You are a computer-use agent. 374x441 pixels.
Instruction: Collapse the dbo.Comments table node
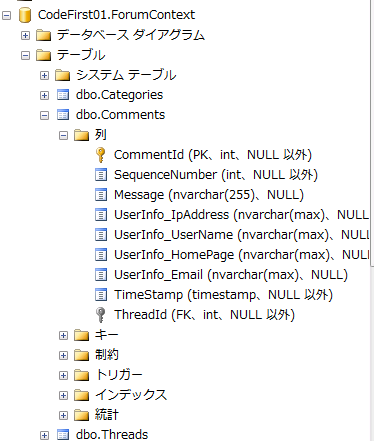pyautogui.click(x=44, y=115)
